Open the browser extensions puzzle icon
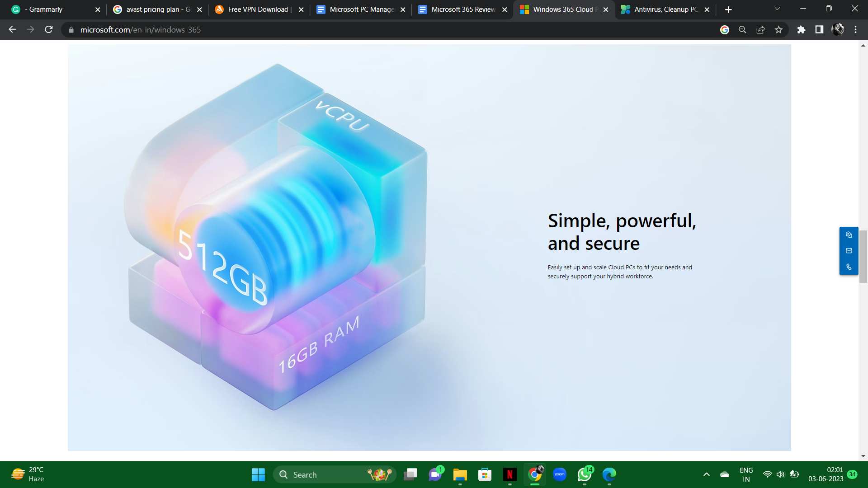 coord(801,29)
